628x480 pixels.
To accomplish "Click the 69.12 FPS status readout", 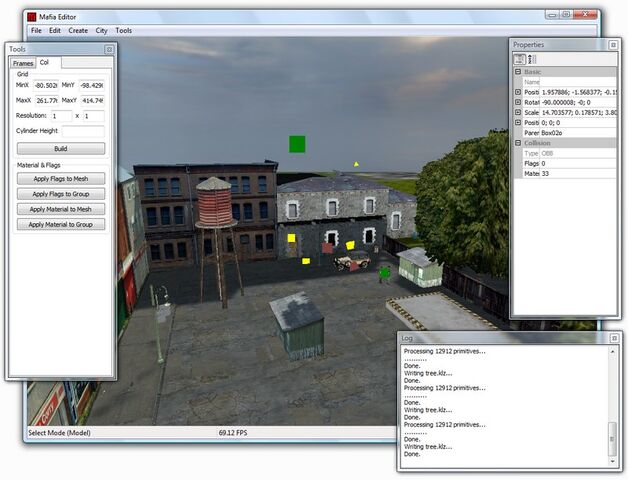I will tap(233, 433).
